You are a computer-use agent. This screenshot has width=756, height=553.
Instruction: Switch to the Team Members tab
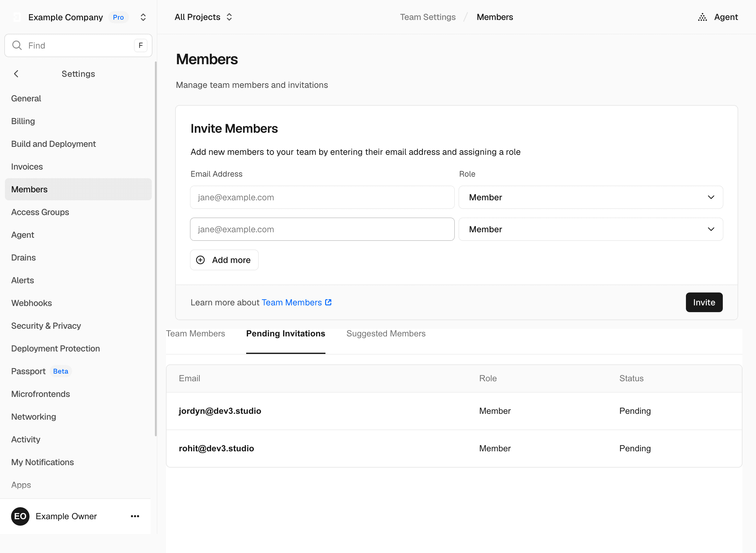pyautogui.click(x=195, y=333)
